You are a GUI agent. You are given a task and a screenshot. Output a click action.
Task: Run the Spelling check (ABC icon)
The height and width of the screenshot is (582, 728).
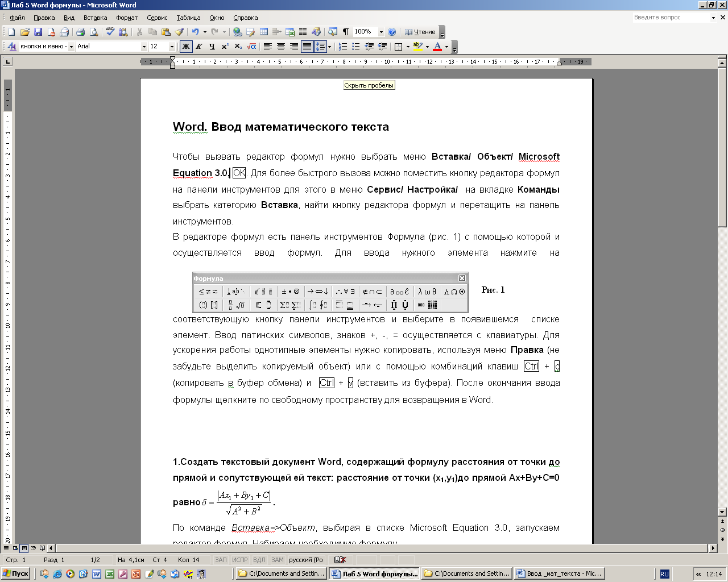(110, 32)
